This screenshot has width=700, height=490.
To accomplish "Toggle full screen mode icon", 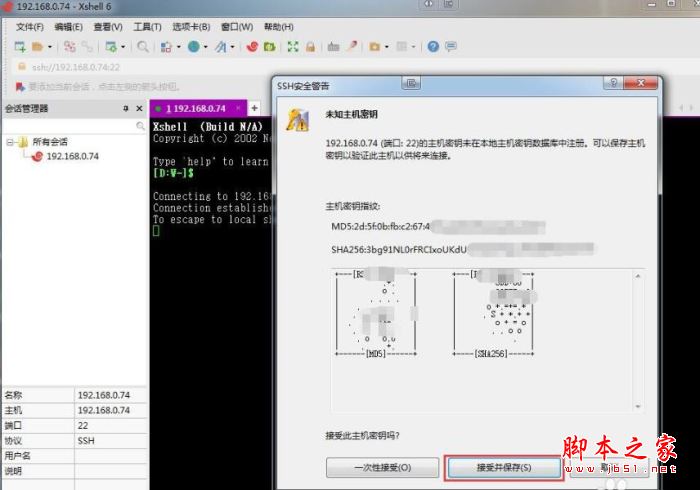I will coord(293,46).
